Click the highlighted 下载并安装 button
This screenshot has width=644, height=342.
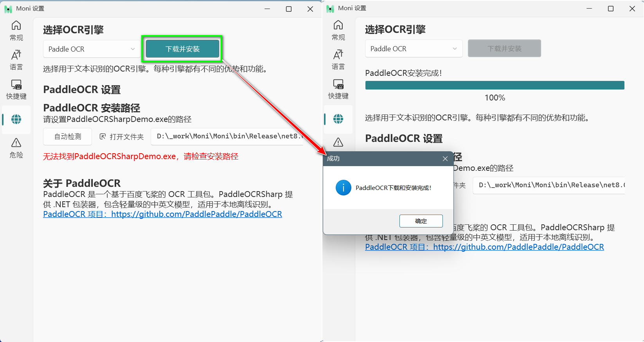(182, 49)
